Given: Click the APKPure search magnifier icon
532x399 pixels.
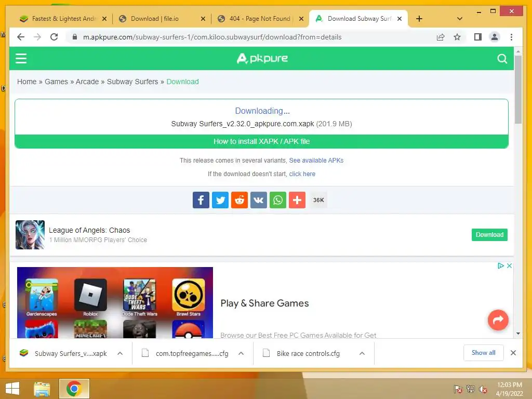Looking at the screenshot, I should click(502, 59).
